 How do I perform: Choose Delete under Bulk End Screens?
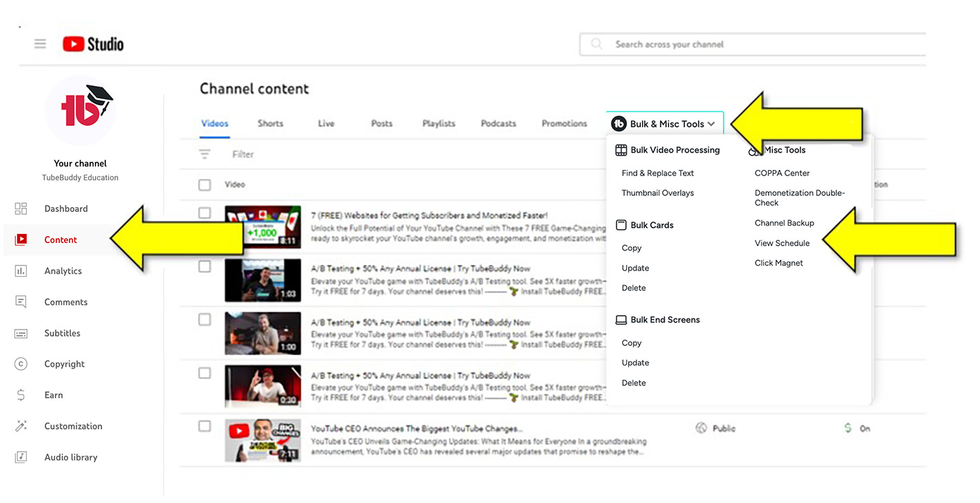[x=634, y=383]
